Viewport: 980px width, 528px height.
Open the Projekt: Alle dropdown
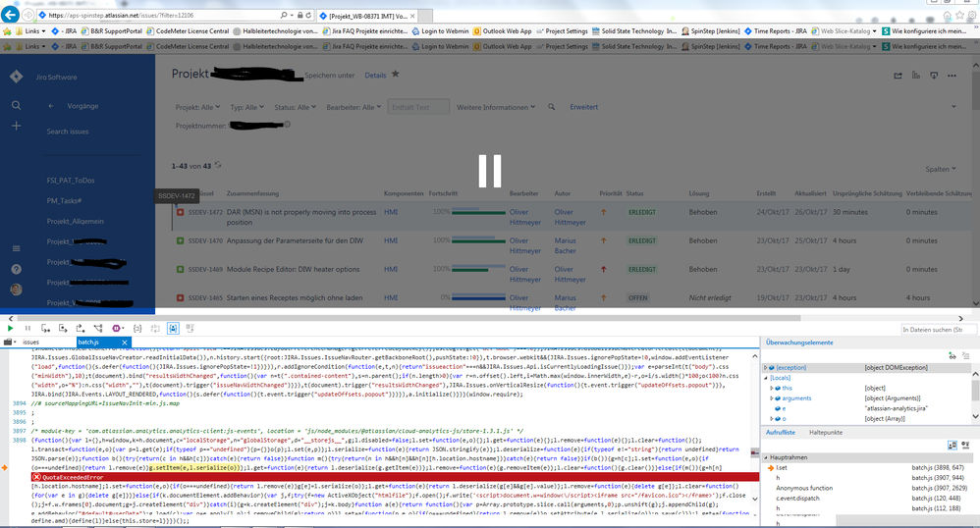tap(197, 108)
